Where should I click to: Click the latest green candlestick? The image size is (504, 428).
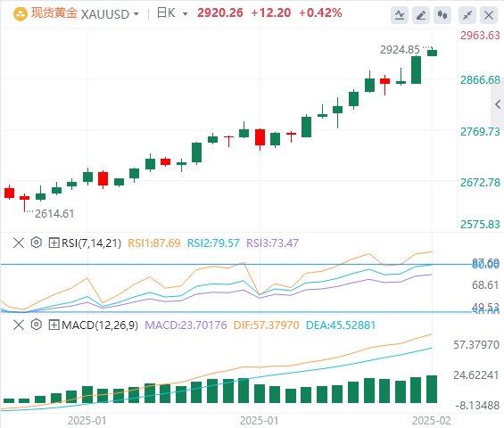432,53
